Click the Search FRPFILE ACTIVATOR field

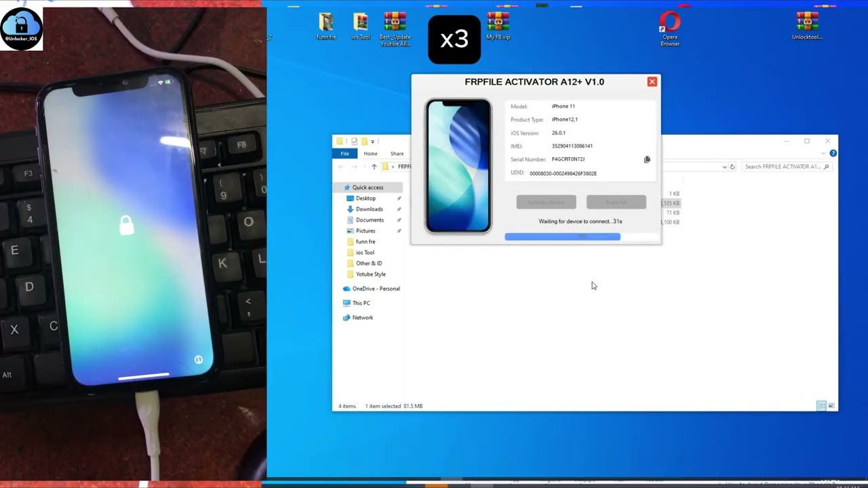[x=787, y=167]
